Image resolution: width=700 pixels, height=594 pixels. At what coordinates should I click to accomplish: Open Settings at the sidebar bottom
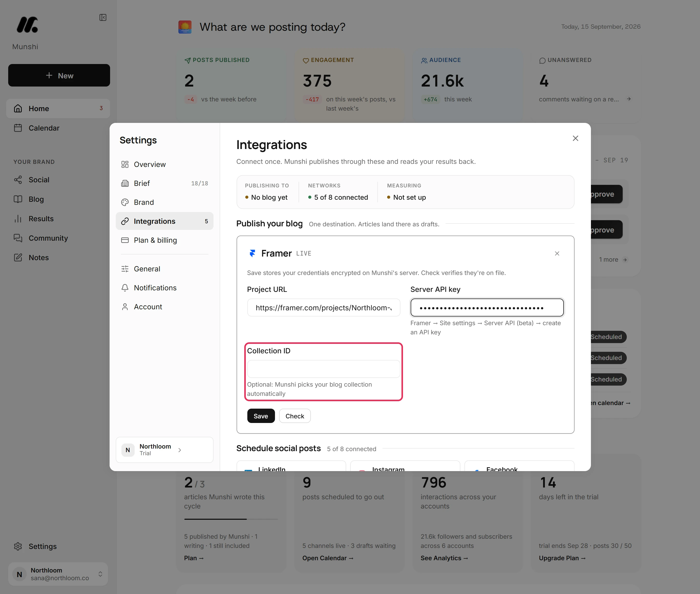pos(58,546)
